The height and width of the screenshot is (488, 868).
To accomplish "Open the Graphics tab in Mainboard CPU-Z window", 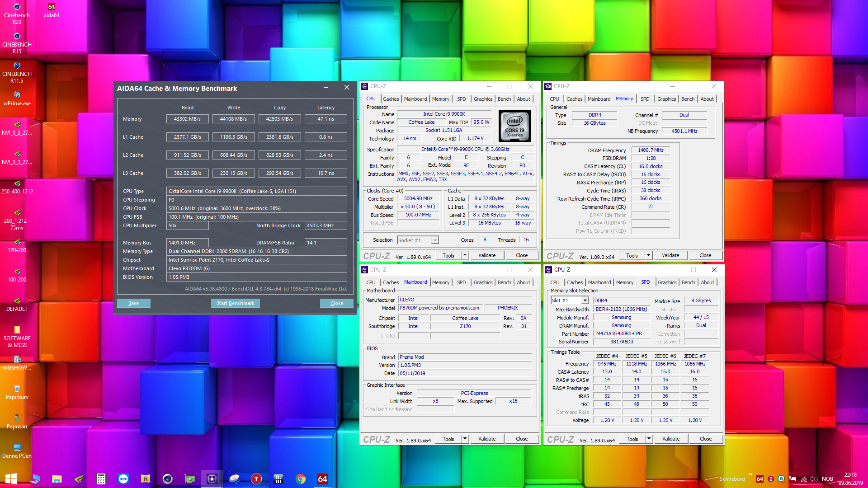I will point(483,282).
